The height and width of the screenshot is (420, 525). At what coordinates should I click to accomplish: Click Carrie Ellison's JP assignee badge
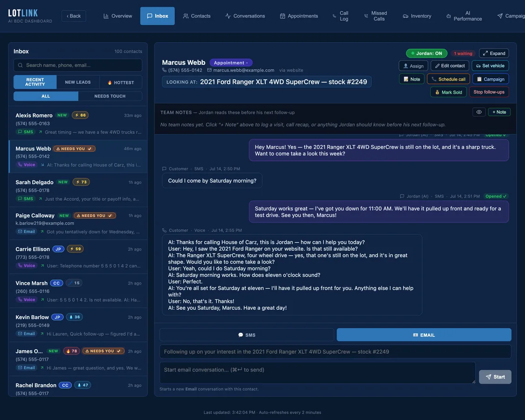click(58, 249)
